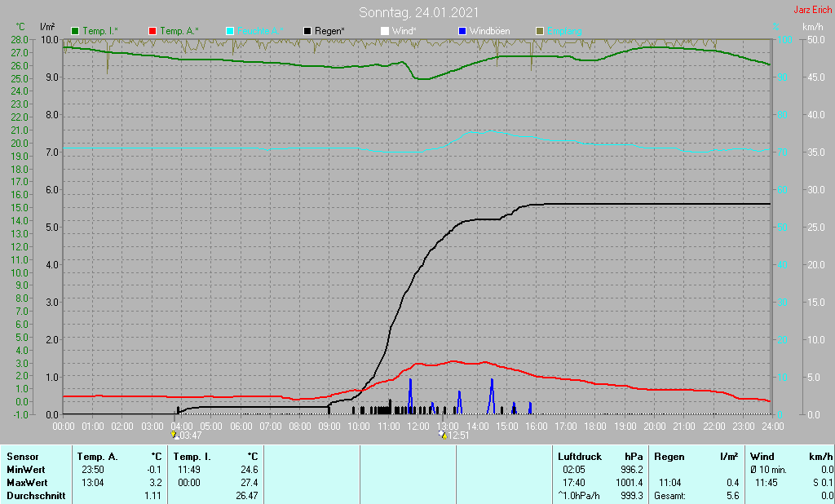Click the 'Sensor' table header
Screen dimensions: 835x504
[23, 458]
